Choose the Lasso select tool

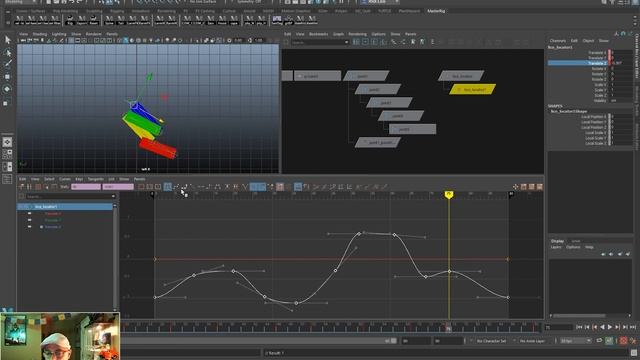[7, 52]
